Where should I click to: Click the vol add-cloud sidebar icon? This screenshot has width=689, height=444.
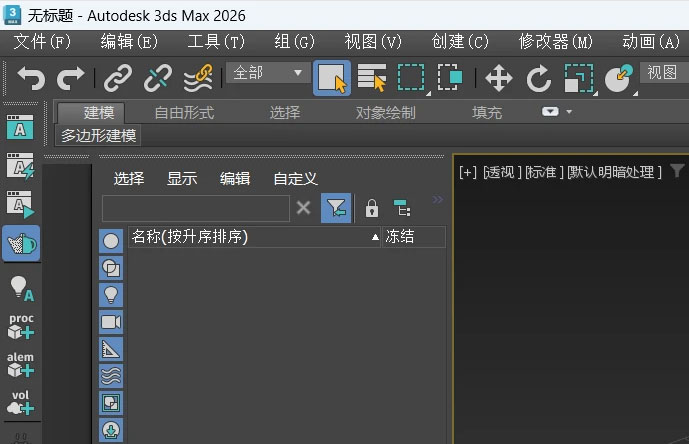tap(20, 403)
